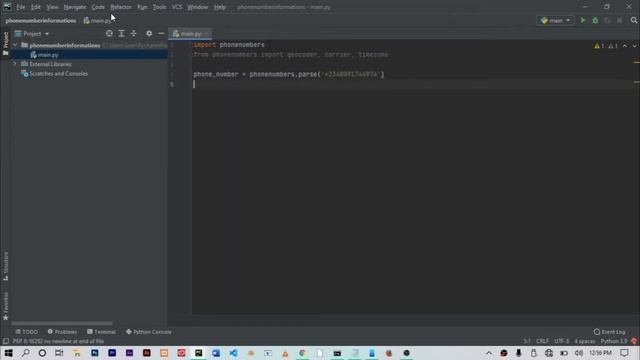Select the main.py editor tab
The width and height of the screenshot is (640, 360).
click(x=190, y=33)
